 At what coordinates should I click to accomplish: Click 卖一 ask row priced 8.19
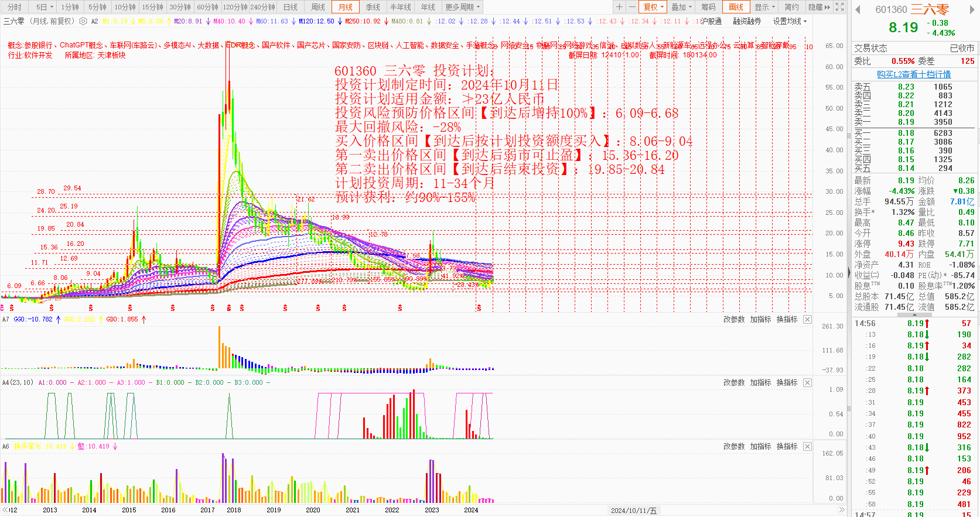coord(913,122)
